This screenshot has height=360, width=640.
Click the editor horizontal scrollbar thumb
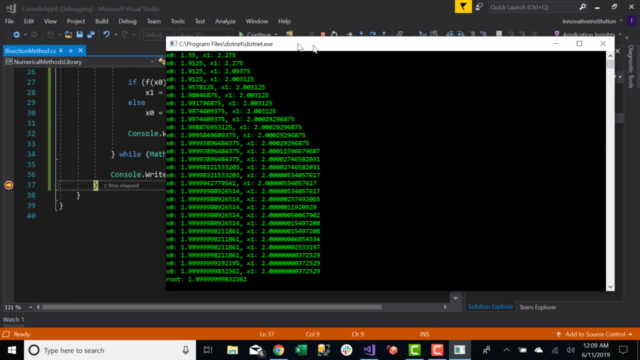pyautogui.click(x=212, y=307)
